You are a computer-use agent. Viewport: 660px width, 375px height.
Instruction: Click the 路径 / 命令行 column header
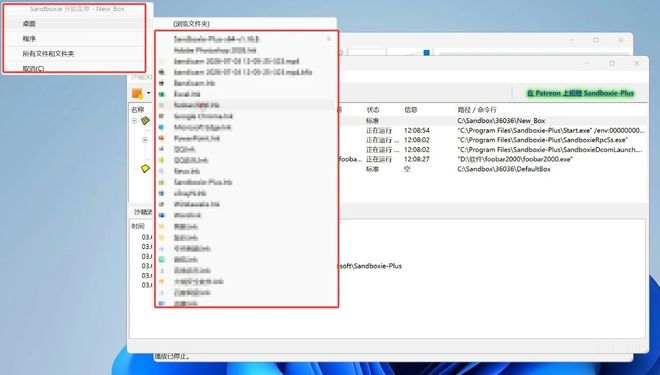coord(476,110)
